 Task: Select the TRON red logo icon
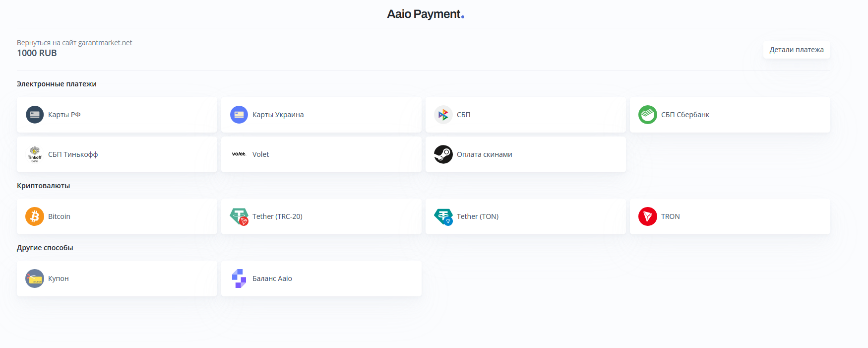click(648, 216)
